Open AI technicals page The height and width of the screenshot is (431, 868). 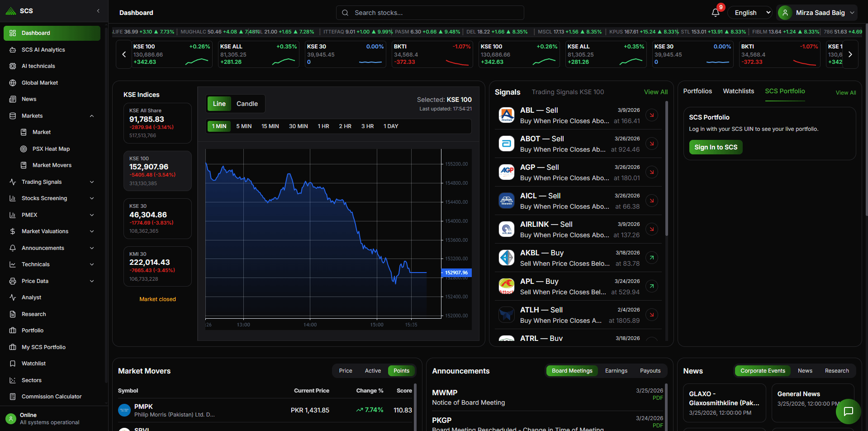point(52,66)
